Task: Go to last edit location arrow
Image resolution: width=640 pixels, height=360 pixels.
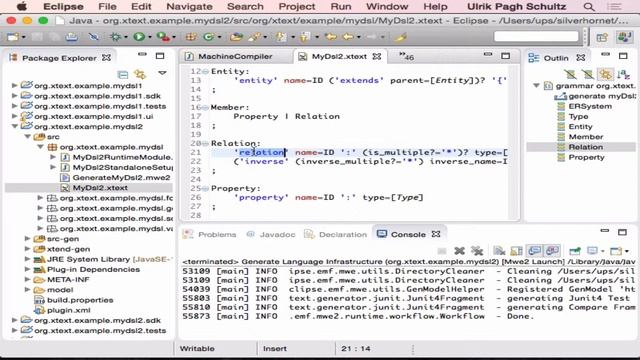Action: click(x=331, y=37)
